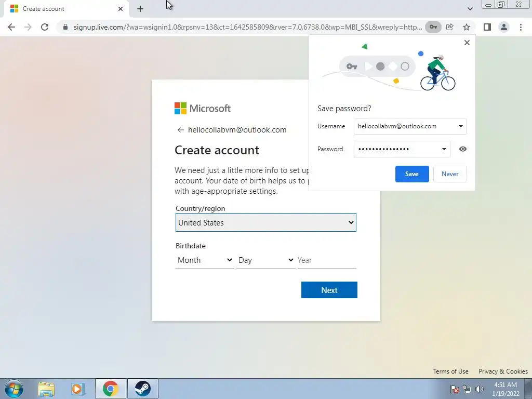Open the volume speaker icon in tray

pyautogui.click(x=479, y=389)
